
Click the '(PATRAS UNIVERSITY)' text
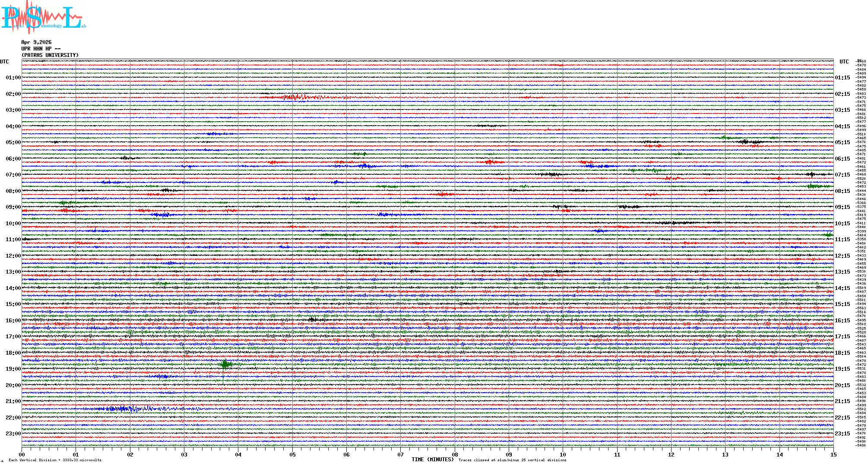click(50, 55)
